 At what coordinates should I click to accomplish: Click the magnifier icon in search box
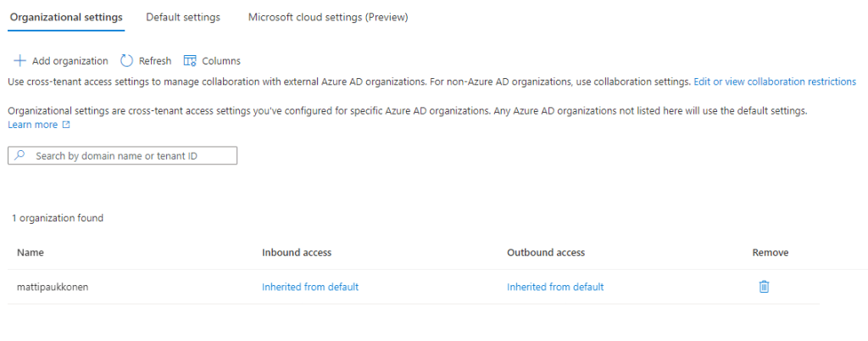[20, 156]
